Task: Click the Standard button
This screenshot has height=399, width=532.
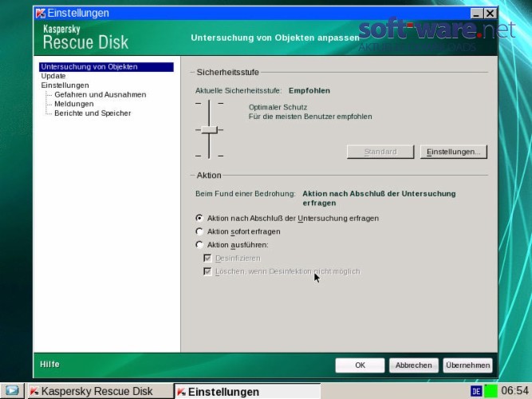Action: (x=380, y=152)
